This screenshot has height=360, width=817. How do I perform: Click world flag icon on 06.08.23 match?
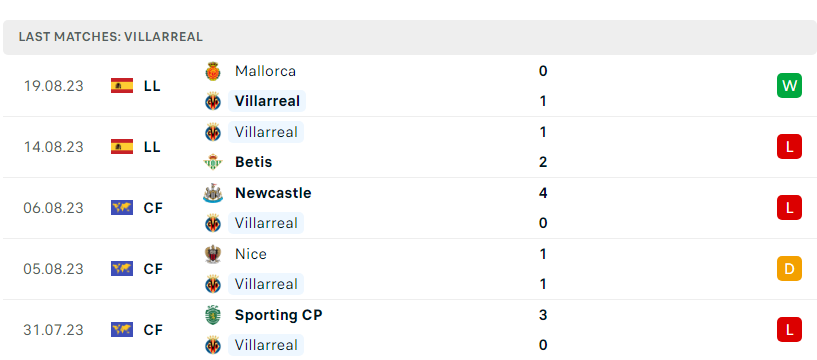coord(122,207)
